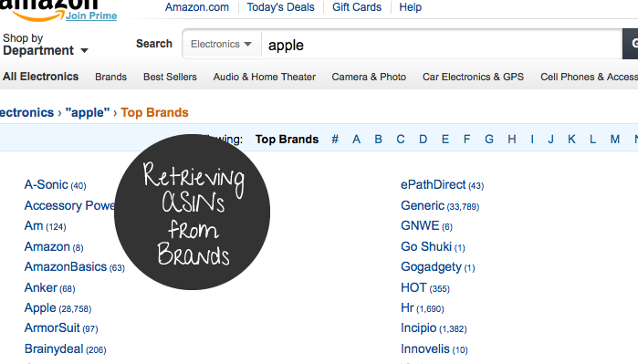Filter brands by letter E
The height and width of the screenshot is (364, 638).
445,140
